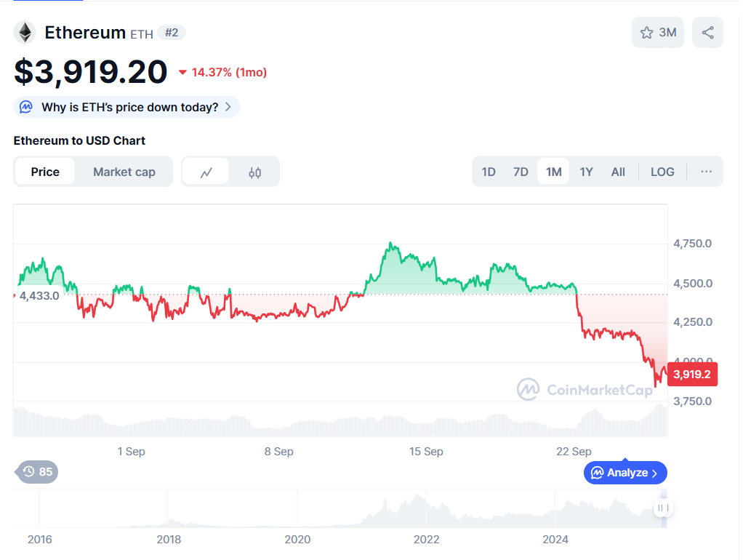Open the history badge showing 85
The width and height of the screenshot is (743, 560).
(x=38, y=472)
